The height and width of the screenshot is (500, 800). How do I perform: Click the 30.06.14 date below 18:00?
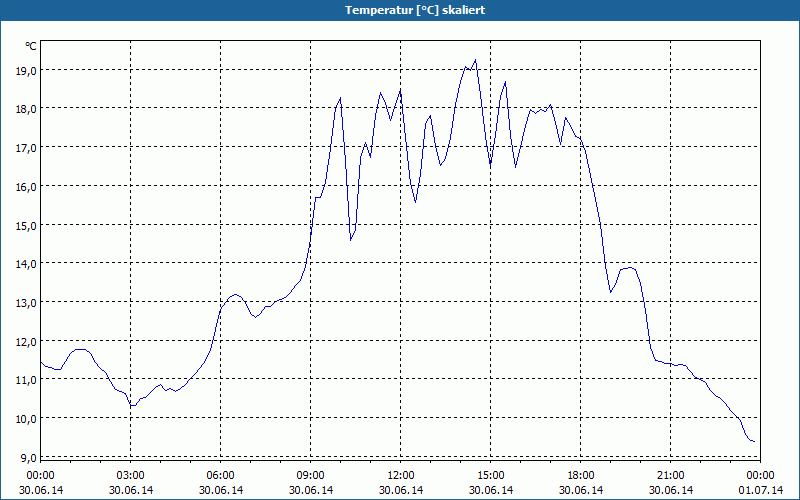pyautogui.click(x=581, y=490)
